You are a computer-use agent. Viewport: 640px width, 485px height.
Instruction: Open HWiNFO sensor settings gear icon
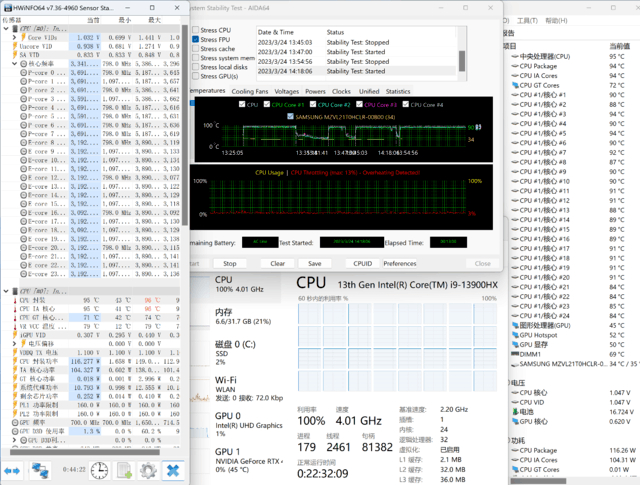[147, 469]
